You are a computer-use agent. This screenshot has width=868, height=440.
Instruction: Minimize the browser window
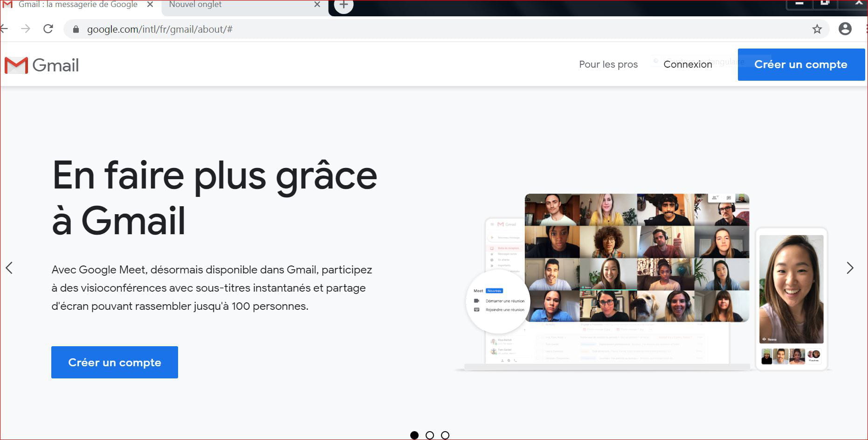[800, 4]
